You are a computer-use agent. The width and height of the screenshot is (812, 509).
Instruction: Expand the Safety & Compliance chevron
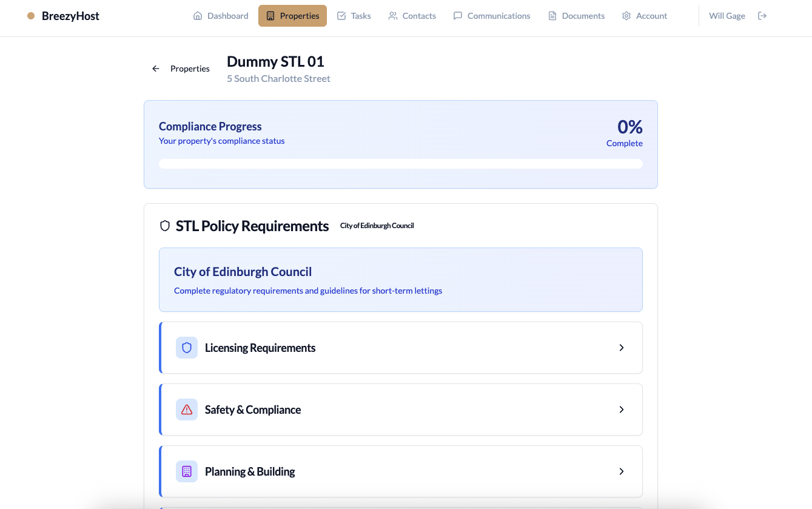(622, 410)
